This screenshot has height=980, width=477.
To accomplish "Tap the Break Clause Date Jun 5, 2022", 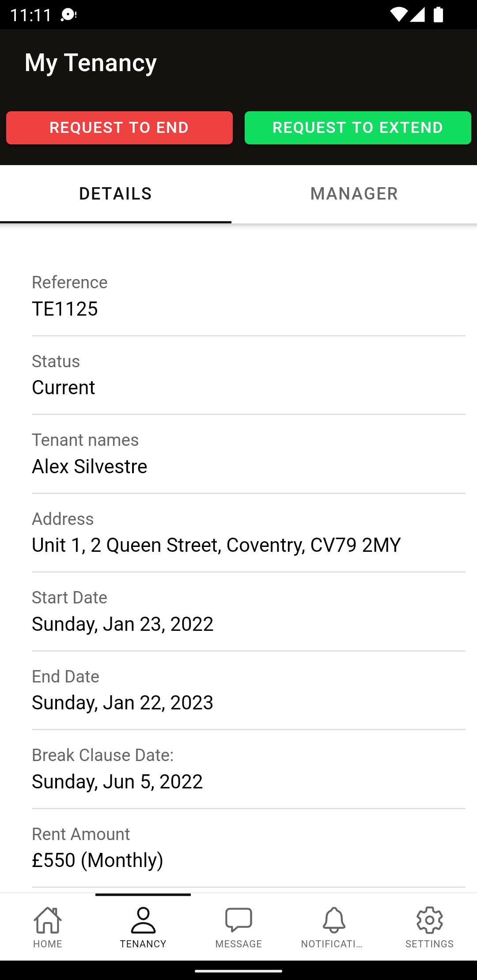I will coord(117,782).
